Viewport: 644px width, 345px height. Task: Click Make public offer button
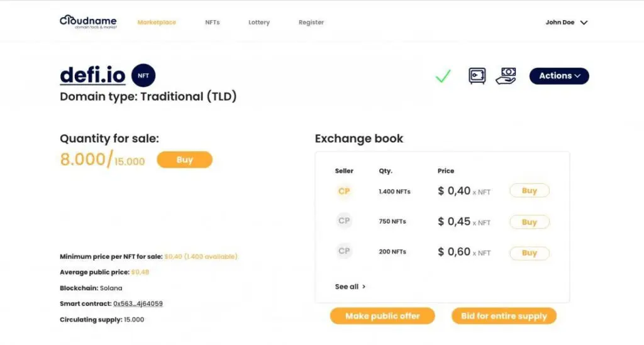pyautogui.click(x=382, y=316)
